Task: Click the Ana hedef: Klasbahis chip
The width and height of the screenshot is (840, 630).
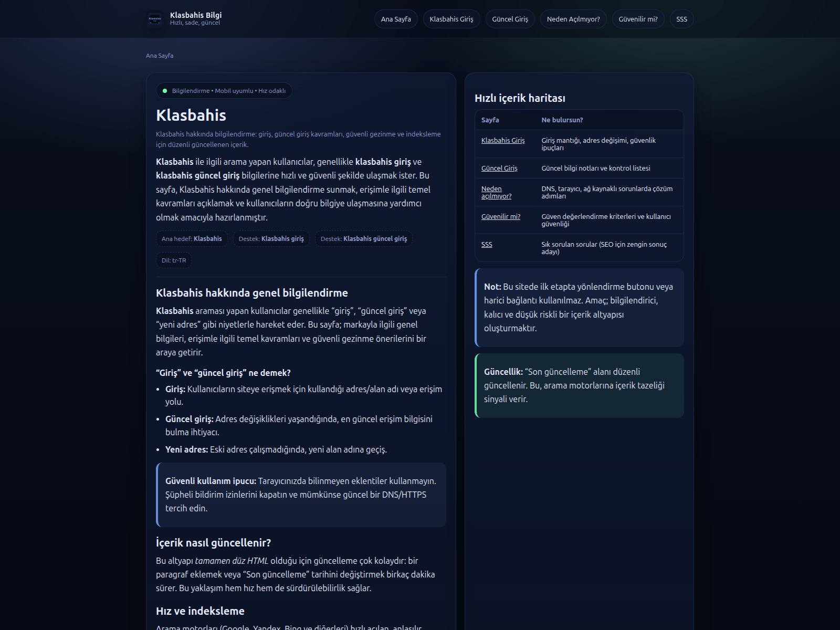Action: (x=192, y=239)
